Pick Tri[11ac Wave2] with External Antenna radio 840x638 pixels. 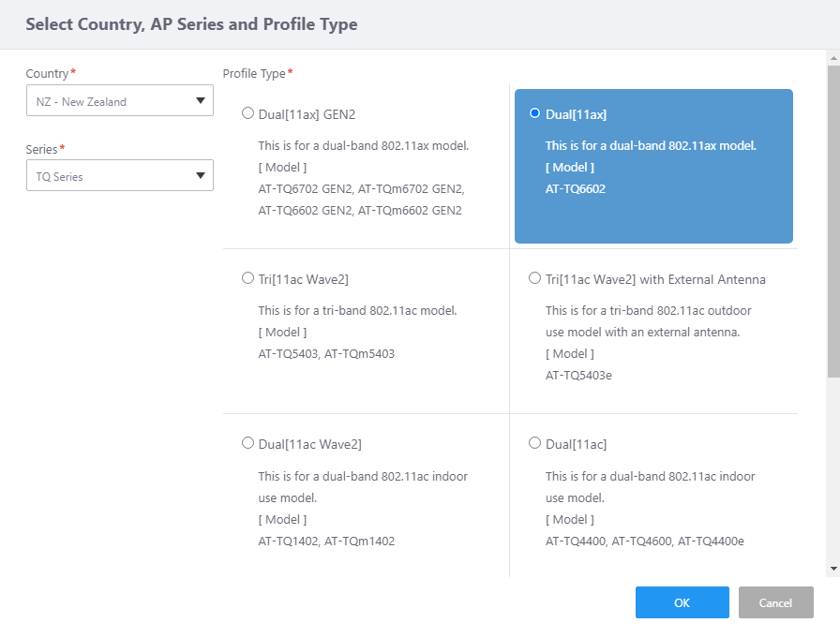534,278
